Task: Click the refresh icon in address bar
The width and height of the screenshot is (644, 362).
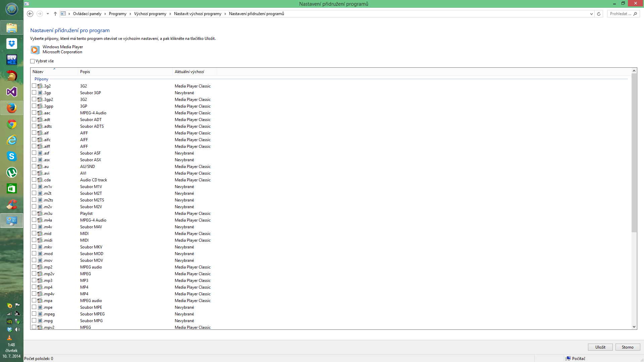Action: pos(599,14)
